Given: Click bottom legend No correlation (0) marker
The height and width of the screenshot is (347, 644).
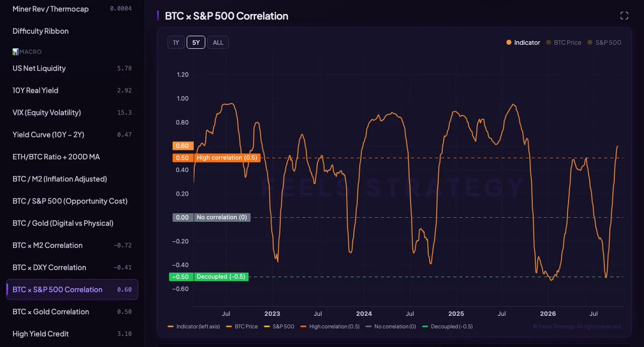Looking at the screenshot, I should pyautogui.click(x=391, y=326).
